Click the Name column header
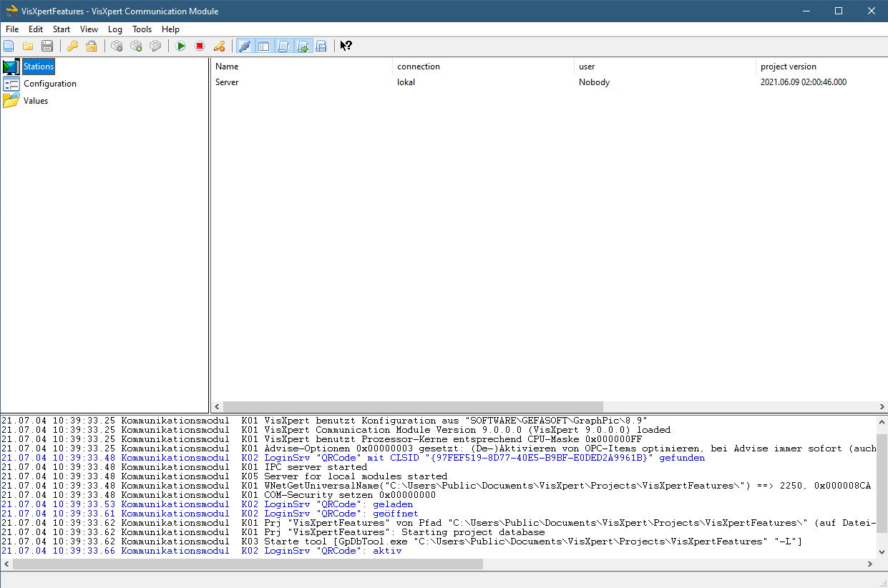The height and width of the screenshot is (588, 888). [227, 67]
